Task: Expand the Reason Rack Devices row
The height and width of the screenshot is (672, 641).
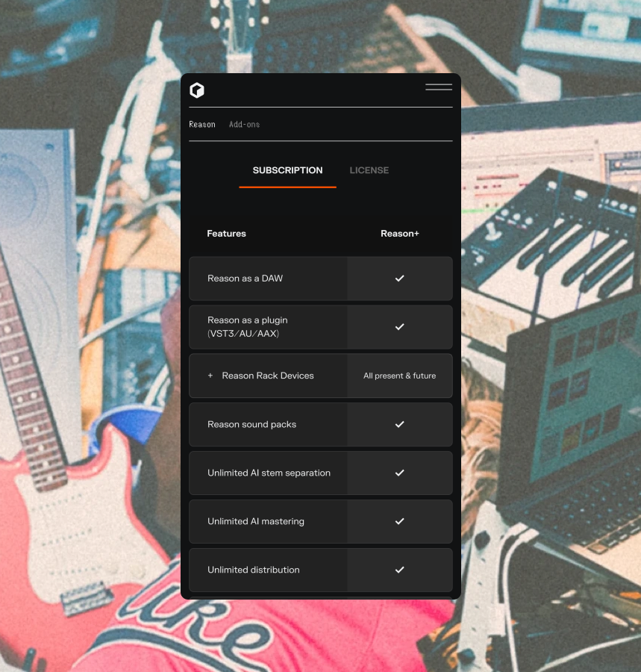Action: [210, 376]
